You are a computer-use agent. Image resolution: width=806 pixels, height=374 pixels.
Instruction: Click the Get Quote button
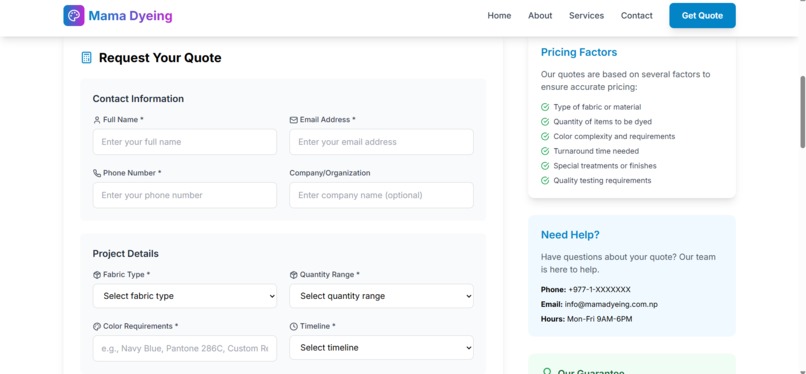[702, 15]
